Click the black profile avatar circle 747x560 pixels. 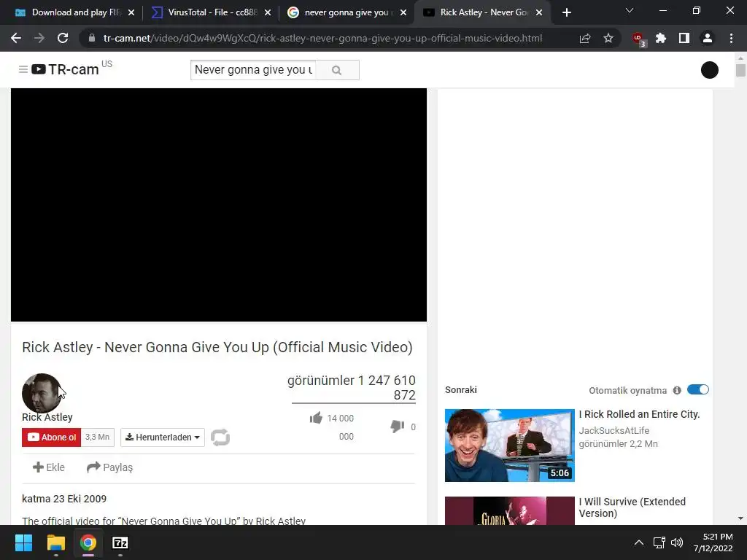click(709, 70)
